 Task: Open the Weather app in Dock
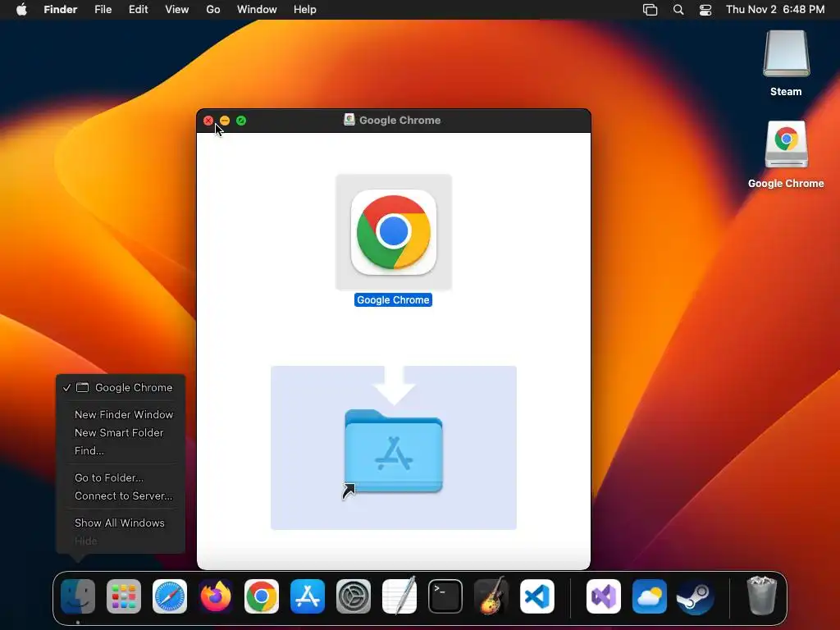[x=650, y=596]
